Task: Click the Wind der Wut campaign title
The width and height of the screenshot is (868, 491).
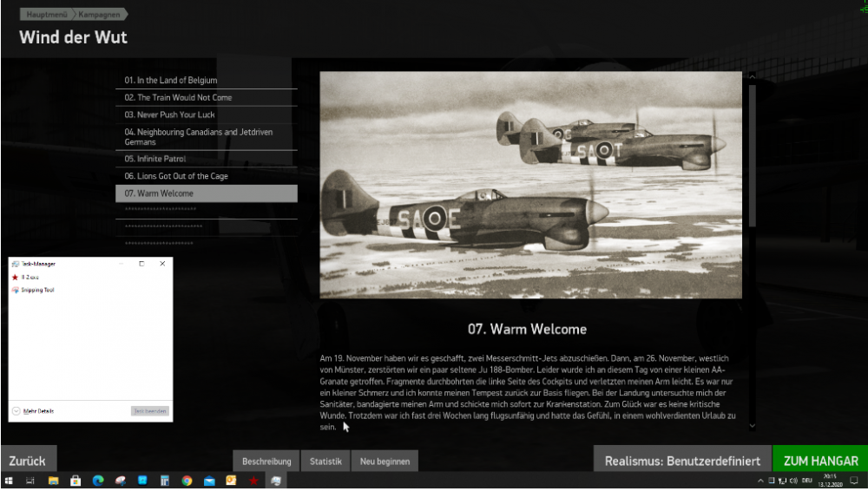Action: pyautogui.click(x=73, y=37)
